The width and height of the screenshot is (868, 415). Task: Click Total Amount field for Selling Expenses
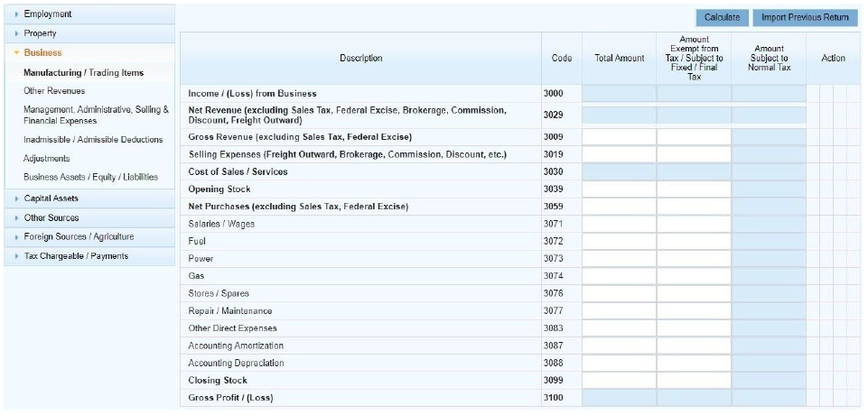click(619, 155)
